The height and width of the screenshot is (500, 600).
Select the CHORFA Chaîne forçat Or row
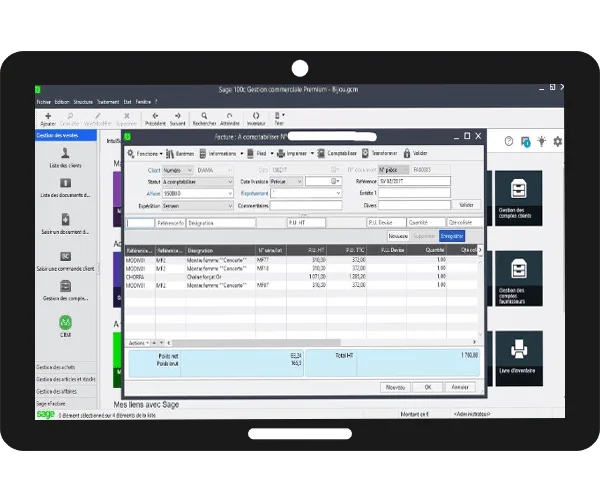pos(301,277)
